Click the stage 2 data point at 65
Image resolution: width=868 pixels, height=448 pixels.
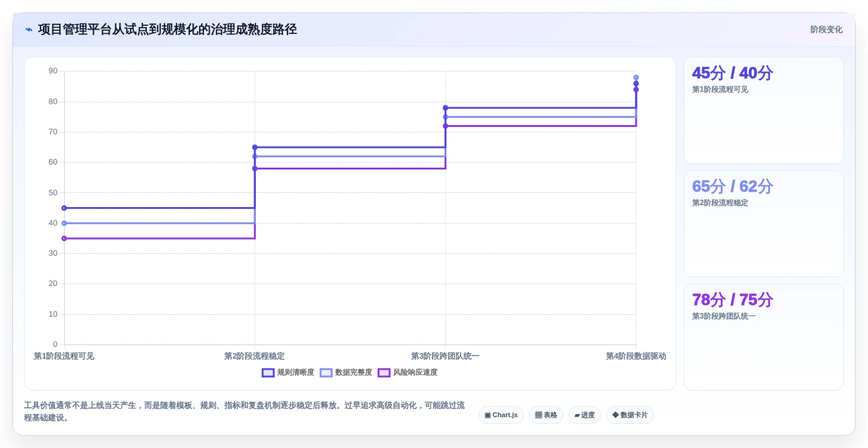click(255, 147)
